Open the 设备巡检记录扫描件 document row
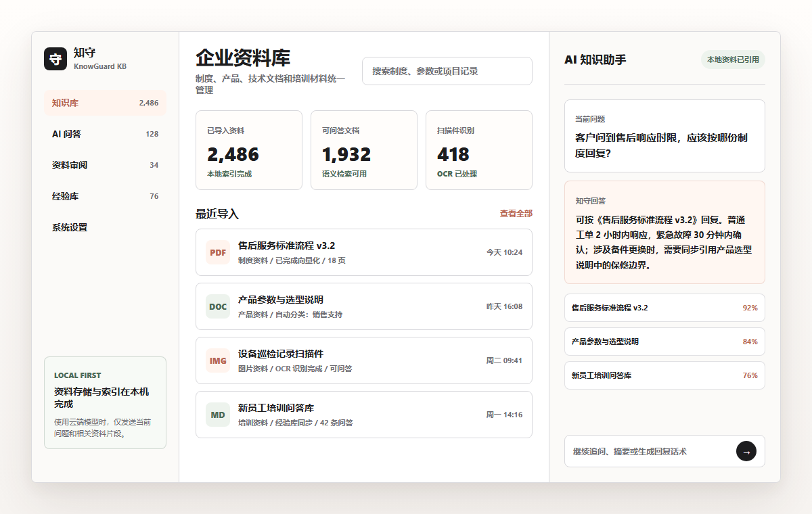Image resolution: width=812 pixels, height=514 pixels. click(364, 360)
